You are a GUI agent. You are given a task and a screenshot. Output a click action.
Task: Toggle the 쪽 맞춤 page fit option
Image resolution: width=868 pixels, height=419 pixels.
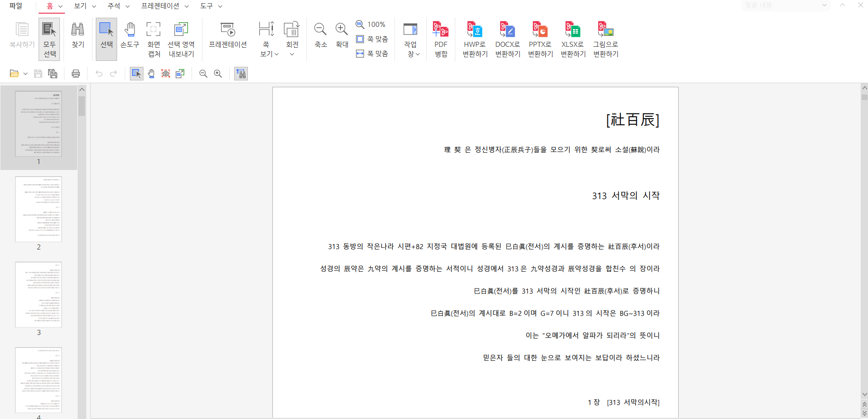pyautogui.click(x=372, y=39)
